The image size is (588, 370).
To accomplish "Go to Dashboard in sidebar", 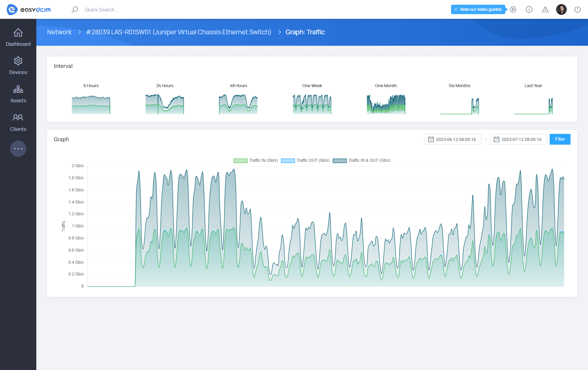I will (18, 37).
